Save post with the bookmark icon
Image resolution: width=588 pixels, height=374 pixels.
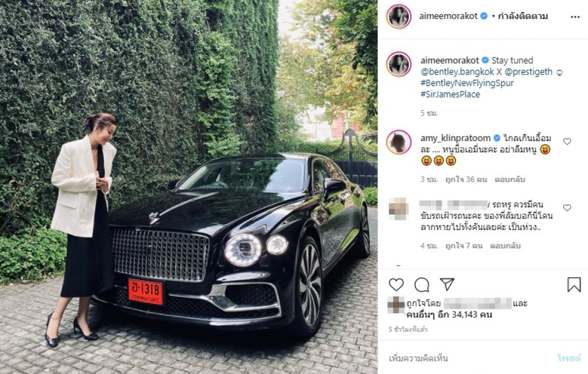coord(574,285)
